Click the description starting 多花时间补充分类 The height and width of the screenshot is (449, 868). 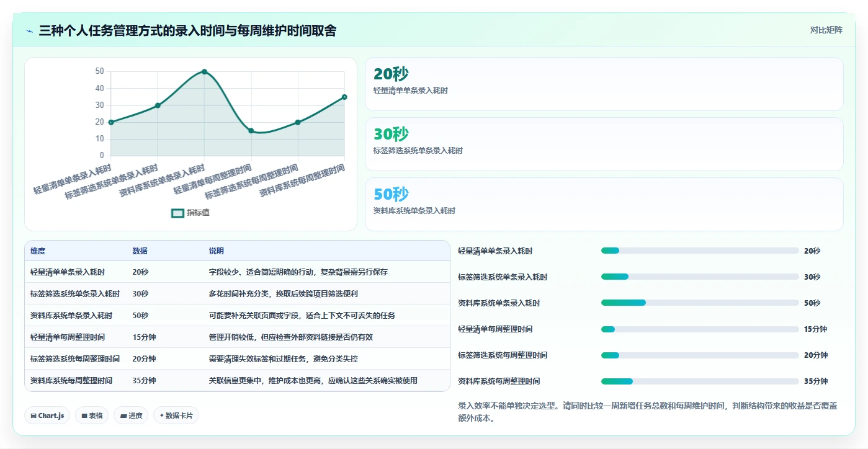click(284, 294)
